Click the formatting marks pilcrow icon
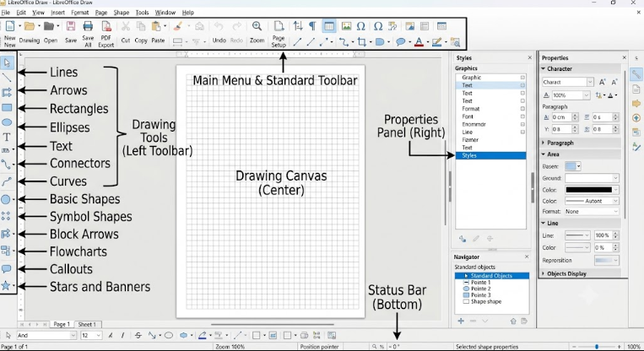 pyautogui.click(x=312, y=26)
